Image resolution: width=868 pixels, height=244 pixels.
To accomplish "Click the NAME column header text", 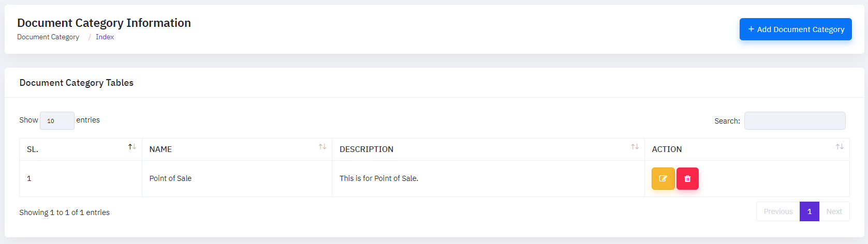I will coord(160,149).
